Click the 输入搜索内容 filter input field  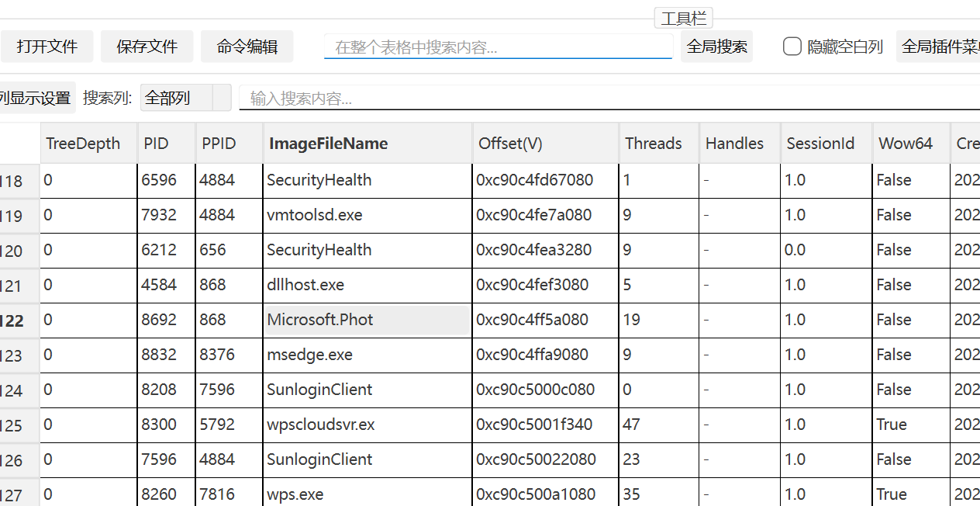pos(609,98)
